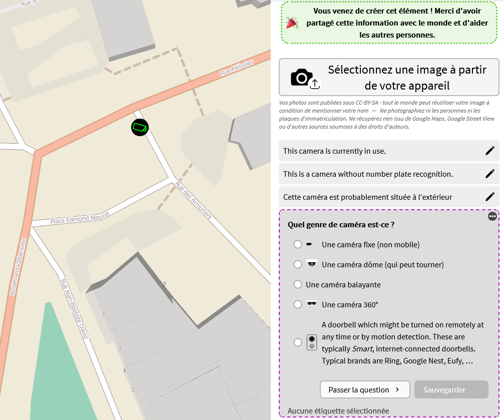Click the surveillance camera marker on the map
This screenshot has width=504, height=420.
140,128
